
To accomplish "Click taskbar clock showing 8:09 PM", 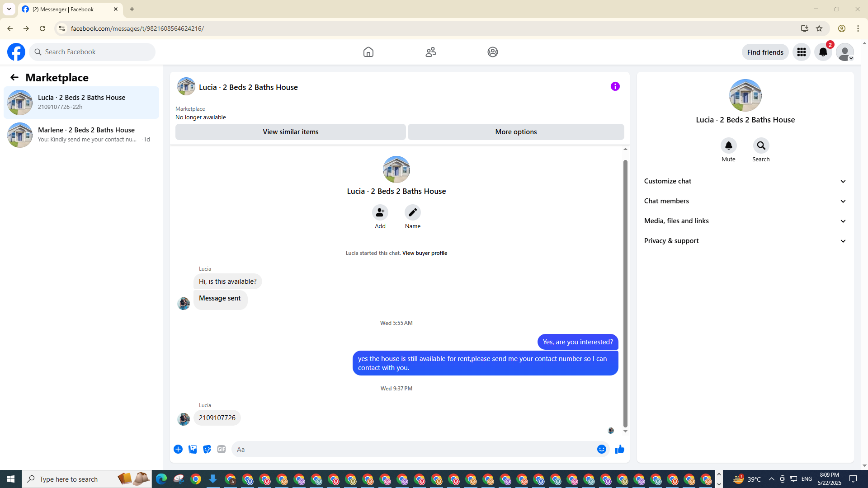I will [x=830, y=479].
